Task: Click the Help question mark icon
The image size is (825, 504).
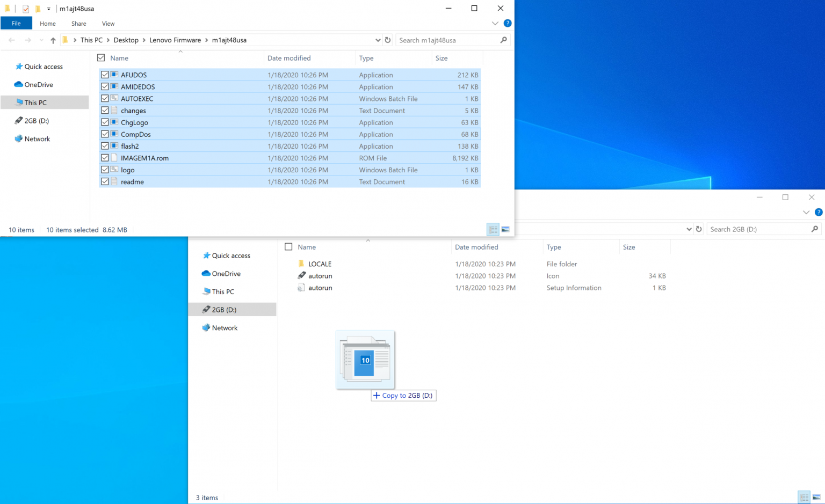Action: 507,23
